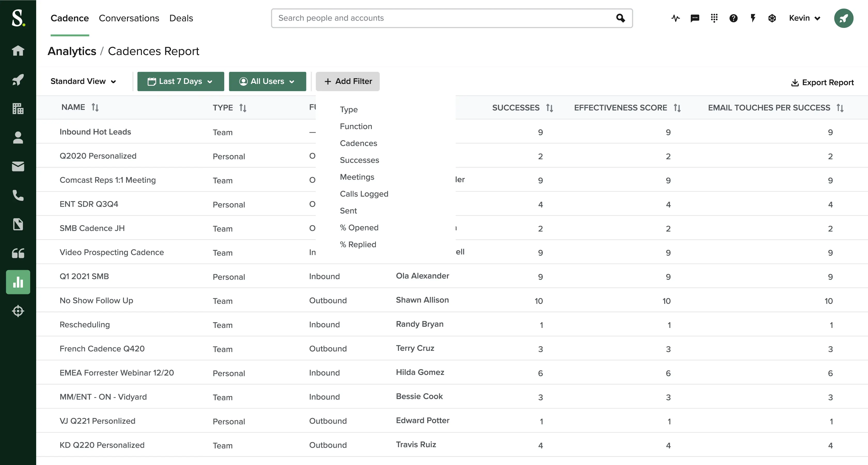Open the MM/ENT - ON - Vidyard cadence
Image resolution: width=868 pixels, height=465 pixels.
point(103,397)
